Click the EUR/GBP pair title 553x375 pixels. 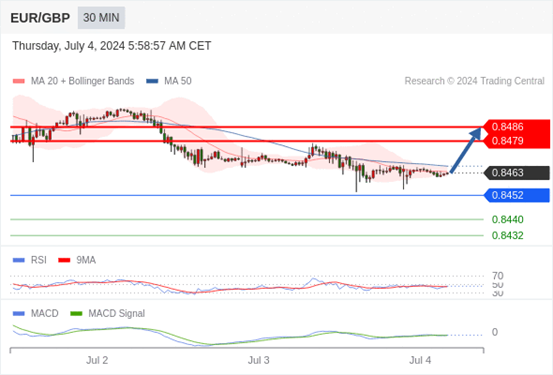pos(40,18)
